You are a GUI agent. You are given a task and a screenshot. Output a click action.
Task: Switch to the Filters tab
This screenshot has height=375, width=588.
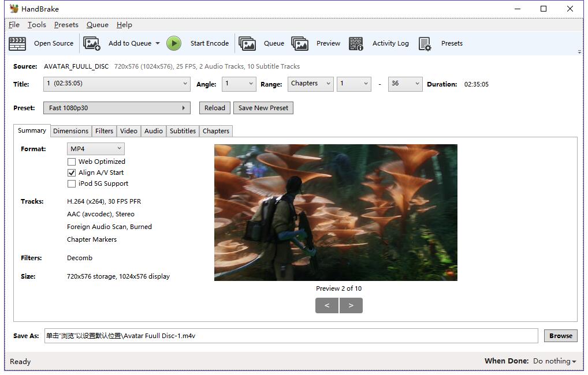(104, 131)
